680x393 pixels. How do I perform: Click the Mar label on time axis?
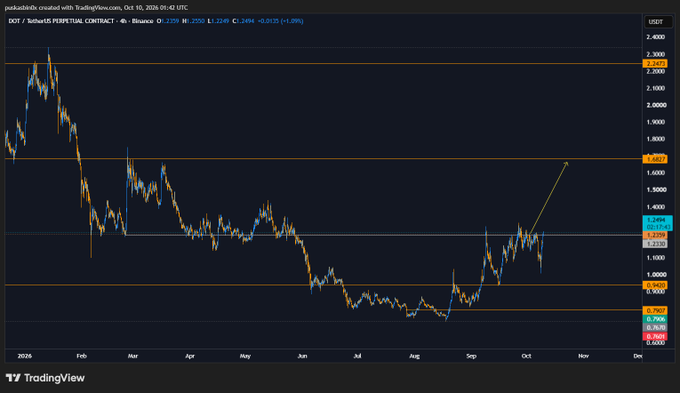133,356
